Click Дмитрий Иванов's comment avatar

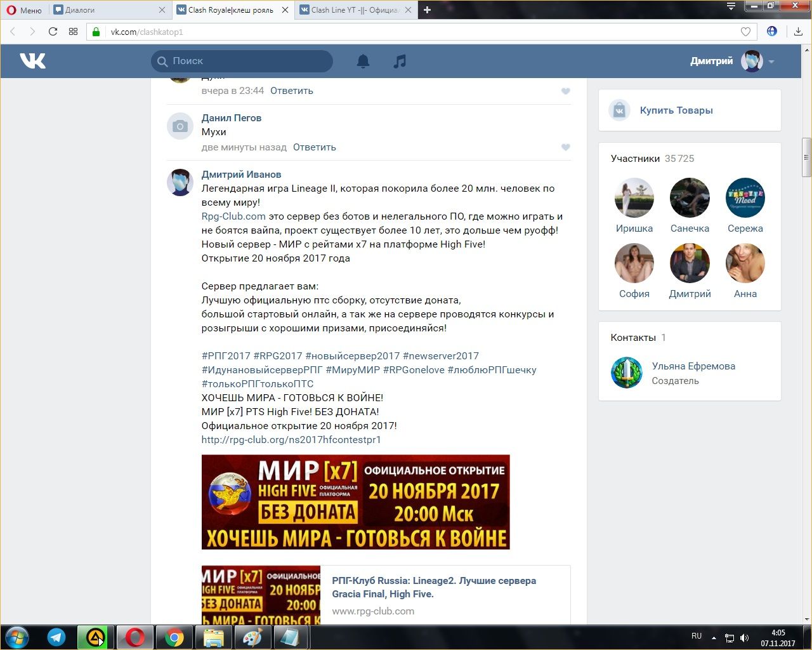click(180, 183)
